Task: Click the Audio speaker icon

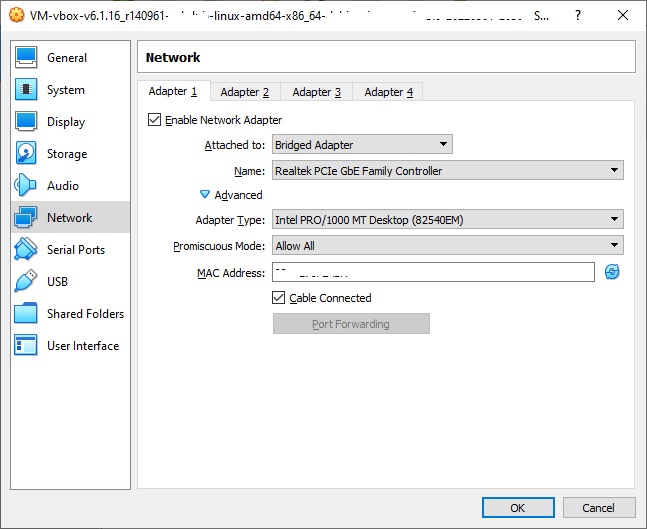Action: (26, 185)
